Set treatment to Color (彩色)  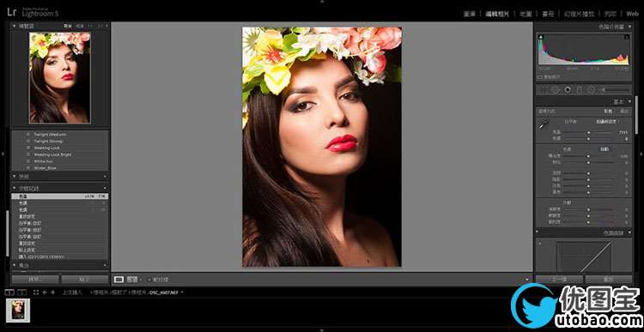pyautogui.click(x=608, y=112)
